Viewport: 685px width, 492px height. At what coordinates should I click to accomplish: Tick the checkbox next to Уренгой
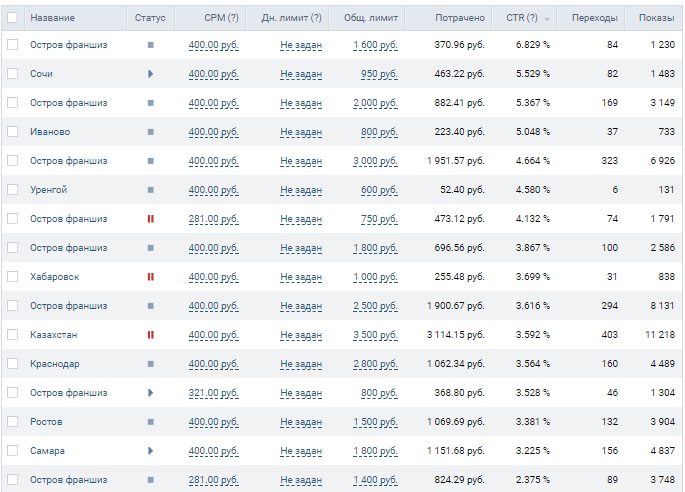point(13,190)
